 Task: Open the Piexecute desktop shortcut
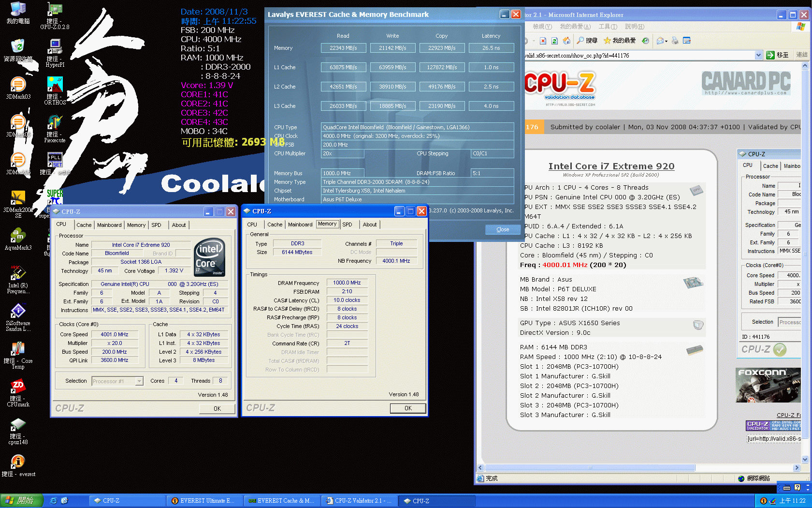[55, 128]
